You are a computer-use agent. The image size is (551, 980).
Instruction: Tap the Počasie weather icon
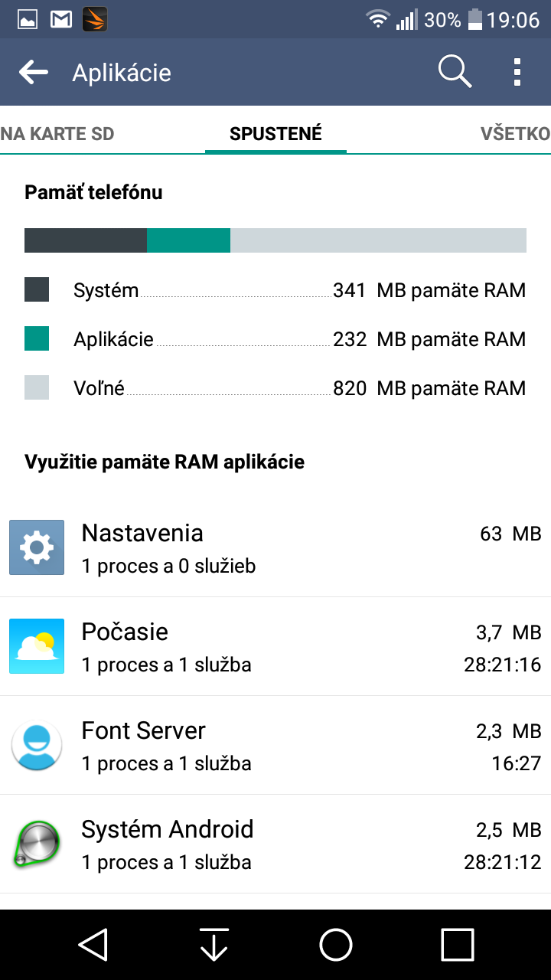point(36,646)
